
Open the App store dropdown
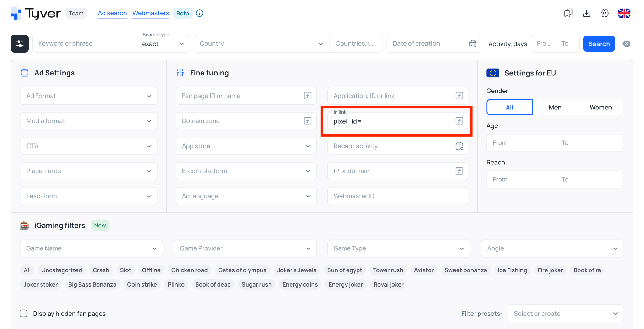click(246, 146)
